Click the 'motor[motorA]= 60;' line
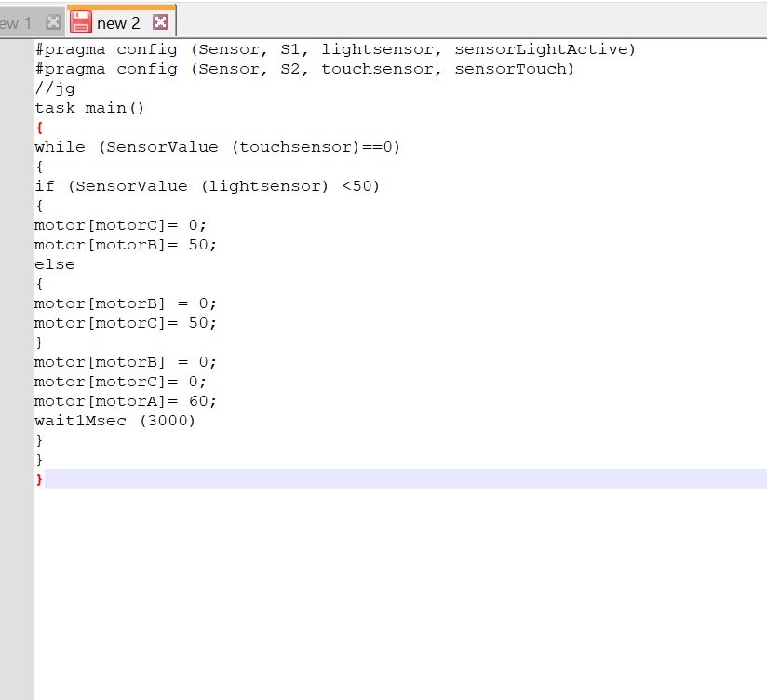 126,401
